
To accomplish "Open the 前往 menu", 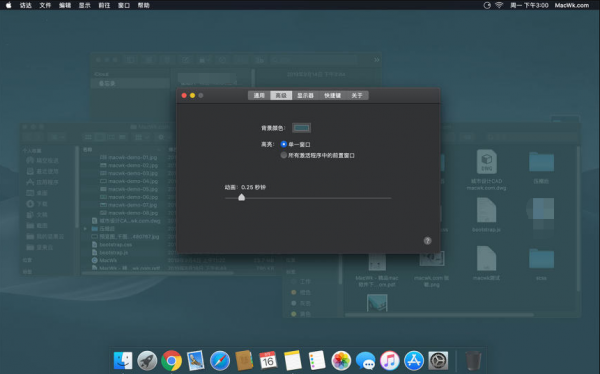I will tap(104, 5).
